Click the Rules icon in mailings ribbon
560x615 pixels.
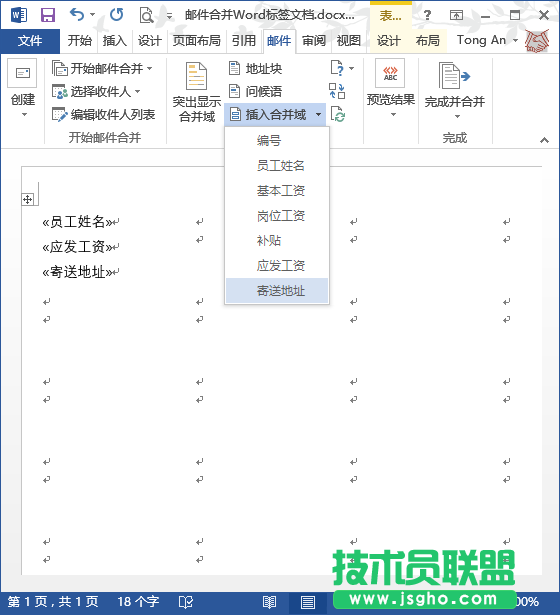point(337,68)
